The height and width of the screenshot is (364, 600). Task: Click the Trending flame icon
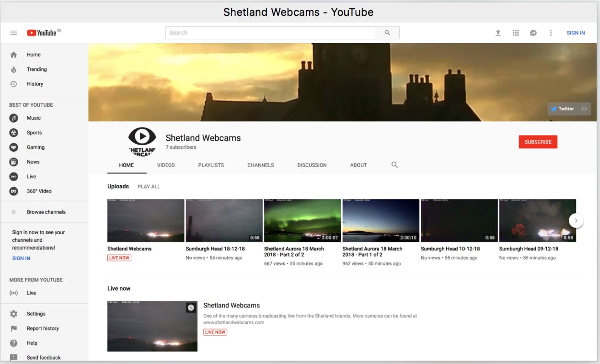click(x=13, y=69)
